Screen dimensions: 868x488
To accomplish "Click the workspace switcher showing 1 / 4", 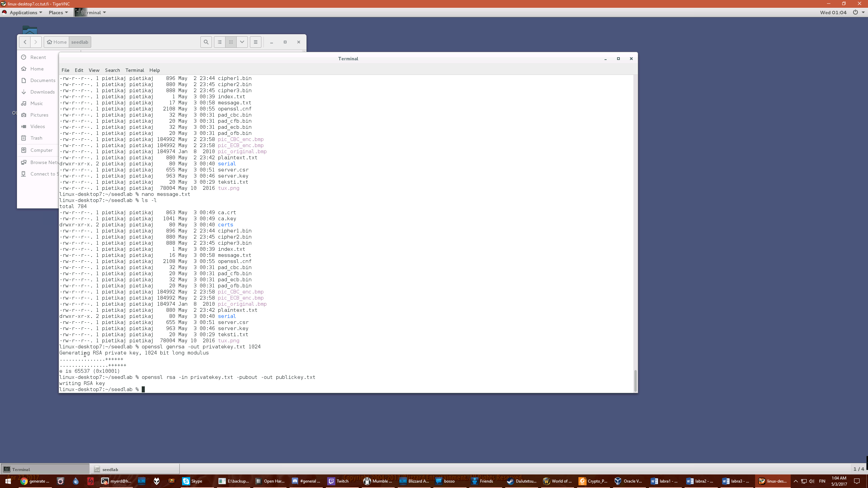I will pyautogui.click(x=858, y=469).
